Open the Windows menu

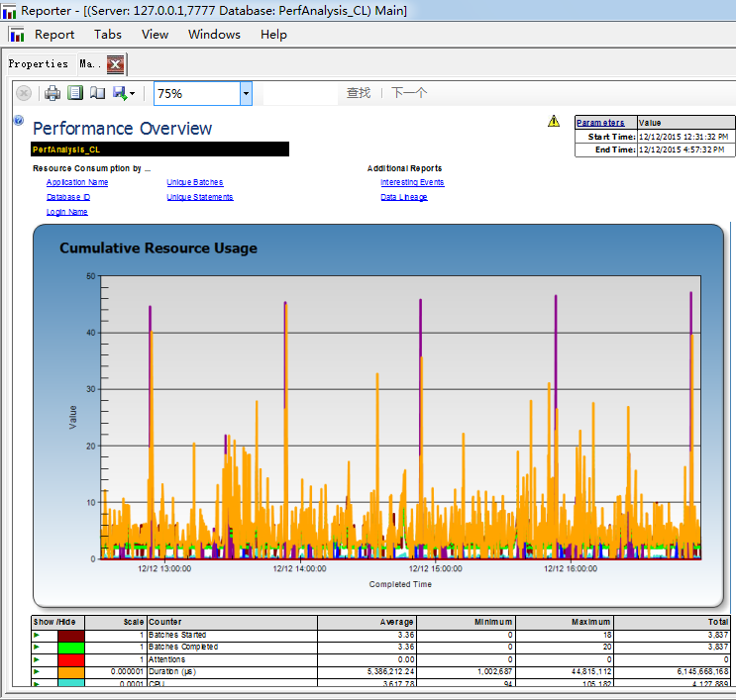(214, 35)
